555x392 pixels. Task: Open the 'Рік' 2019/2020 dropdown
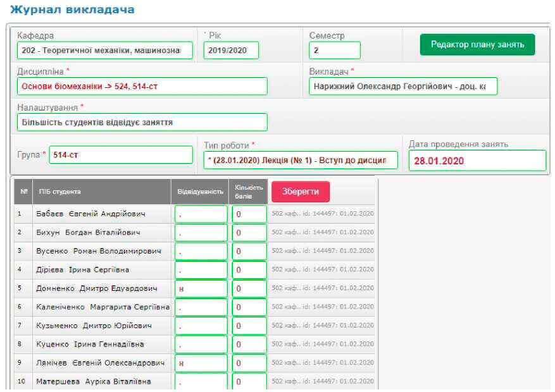231,51
